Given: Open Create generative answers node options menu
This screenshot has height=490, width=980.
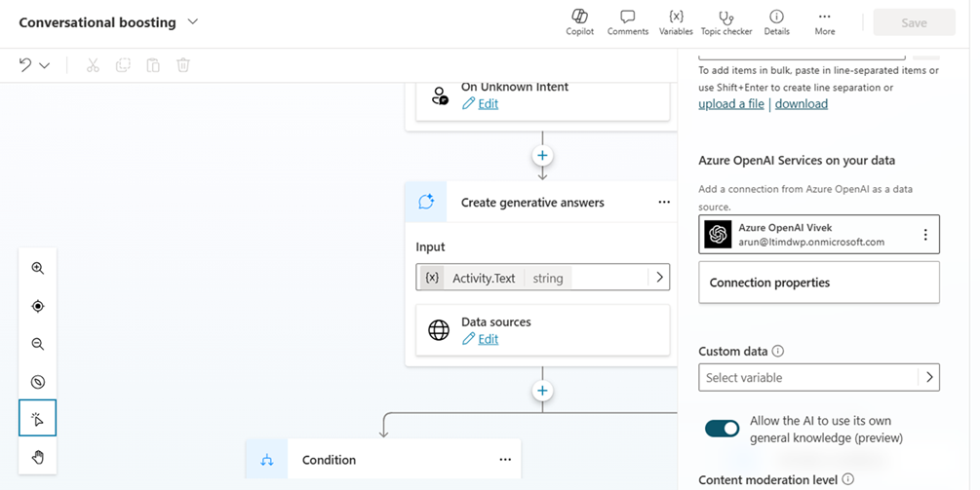Looking at the screenshot, I should pyautogui.click(x=664, y=203).
